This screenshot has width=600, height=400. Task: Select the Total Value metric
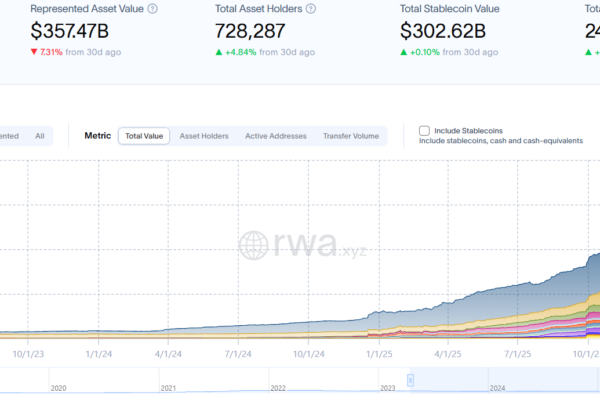(x=144, y=136)
